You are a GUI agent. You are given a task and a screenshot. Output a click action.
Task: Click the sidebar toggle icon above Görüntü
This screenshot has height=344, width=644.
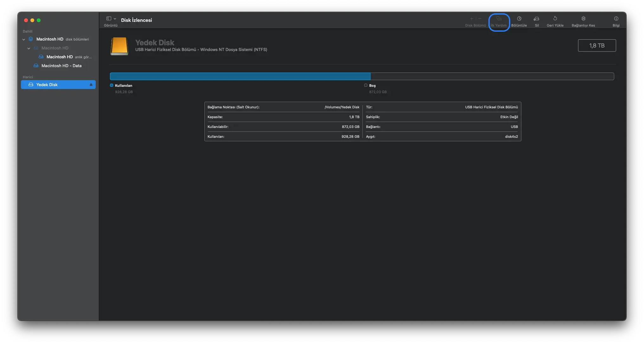(x=109, y=19)
